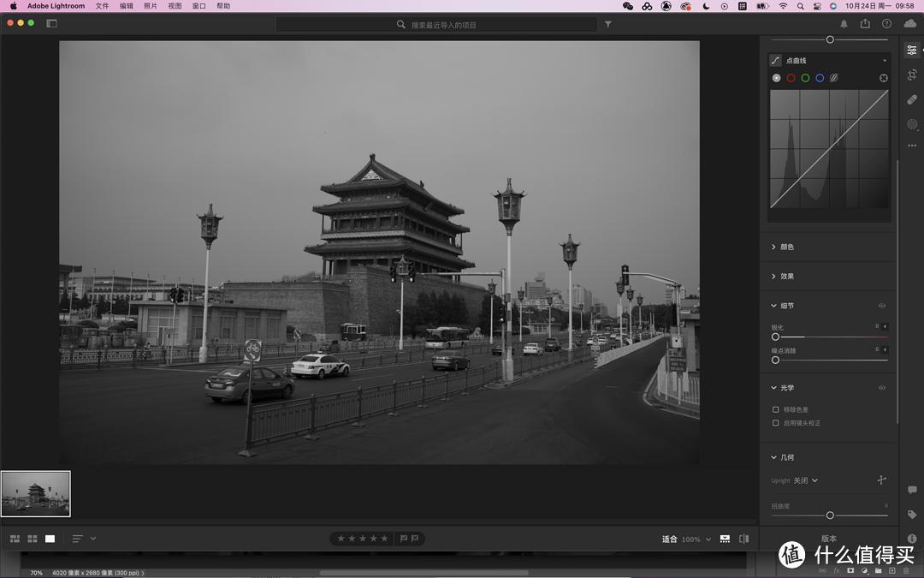The width and height of the screenshot is (924, 578).
Task: Toggle visibility of the 细节 panel adjustments
Action: [x=880, y=306]
